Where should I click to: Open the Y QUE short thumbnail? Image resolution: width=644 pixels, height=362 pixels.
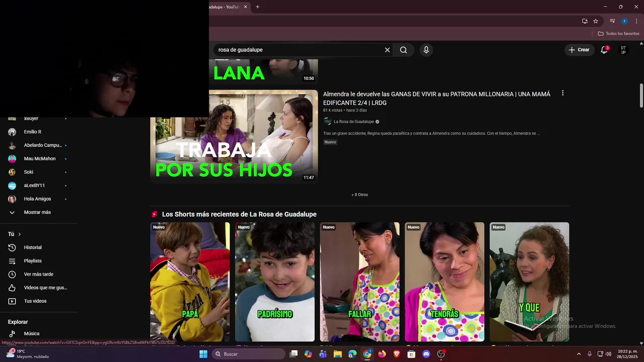pyautogui.click(x=529, y=282)
